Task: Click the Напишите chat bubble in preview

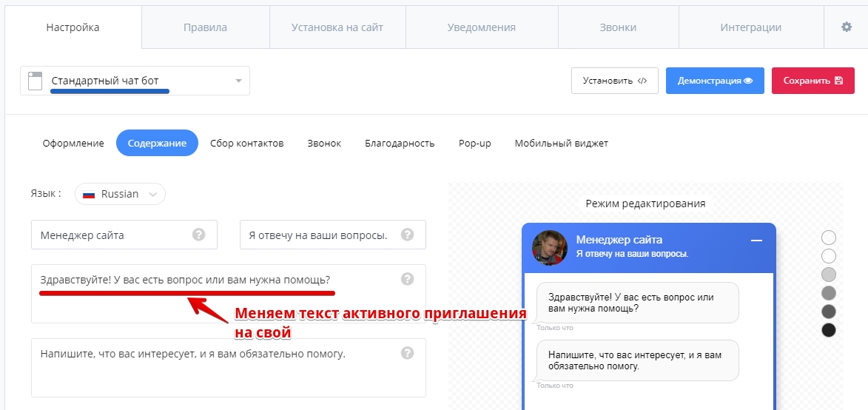Action: pyautogui.click(x=638, y=360)
